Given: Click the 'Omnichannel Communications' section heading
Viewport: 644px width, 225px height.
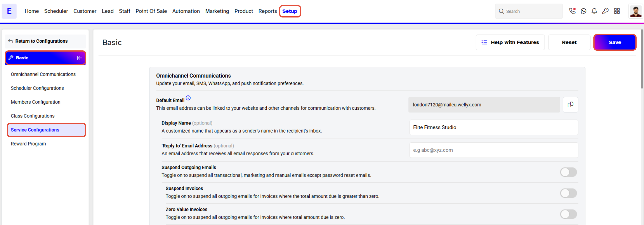Looking at the screenshot, I should coord(193,76).
